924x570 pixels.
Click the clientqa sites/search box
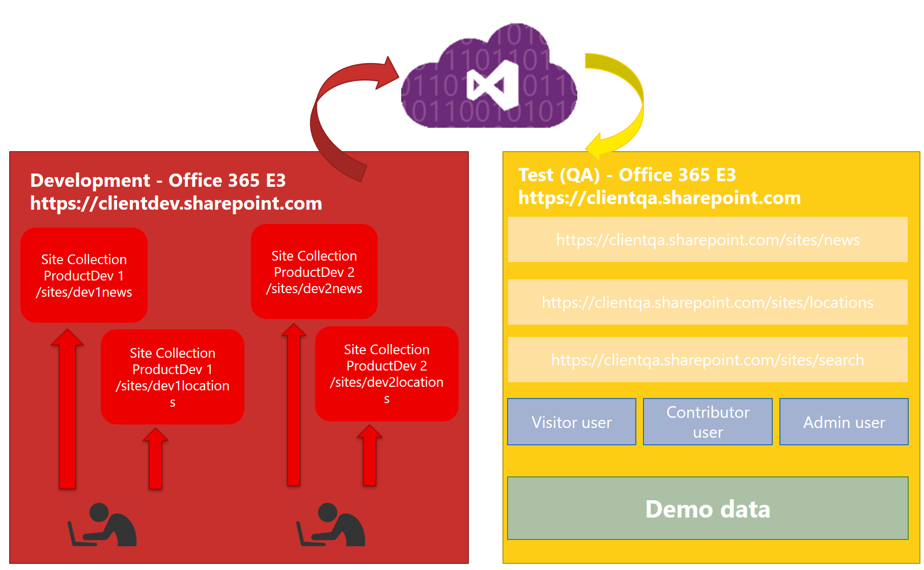coord(708,360)
